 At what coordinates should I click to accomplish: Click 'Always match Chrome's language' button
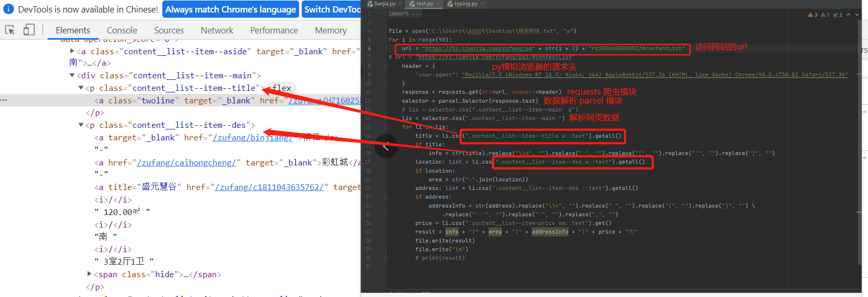click(231, 9)
